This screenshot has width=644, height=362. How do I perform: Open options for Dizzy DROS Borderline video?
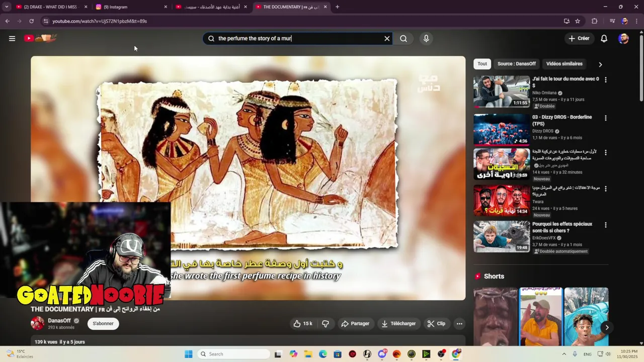pos(605,118)
